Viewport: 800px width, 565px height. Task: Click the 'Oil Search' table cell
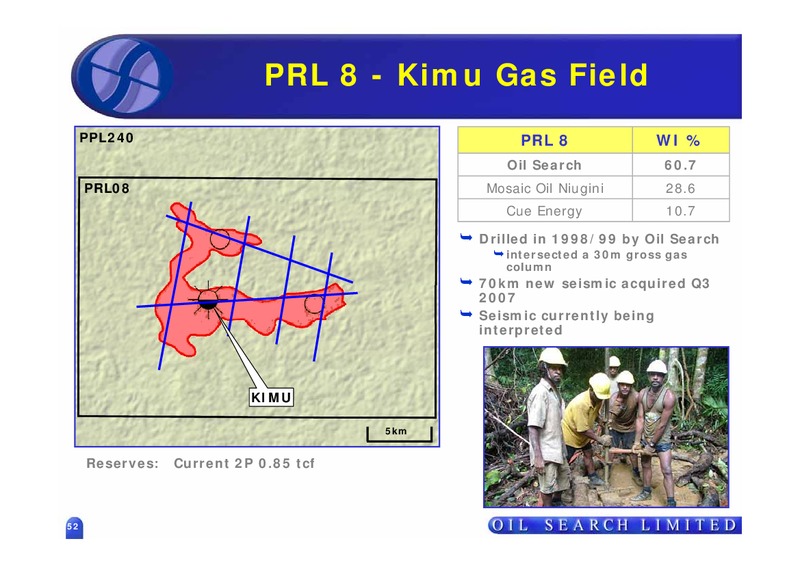(544, 165)
